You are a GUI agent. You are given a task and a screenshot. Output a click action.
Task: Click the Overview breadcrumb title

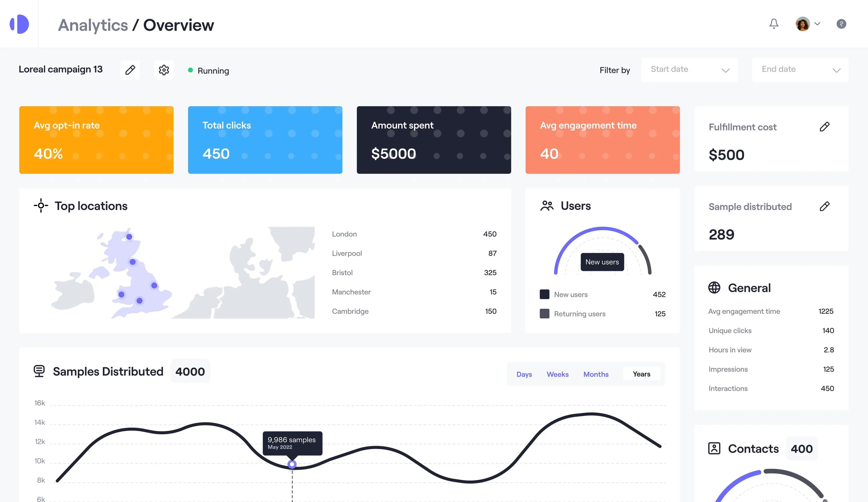178,25
